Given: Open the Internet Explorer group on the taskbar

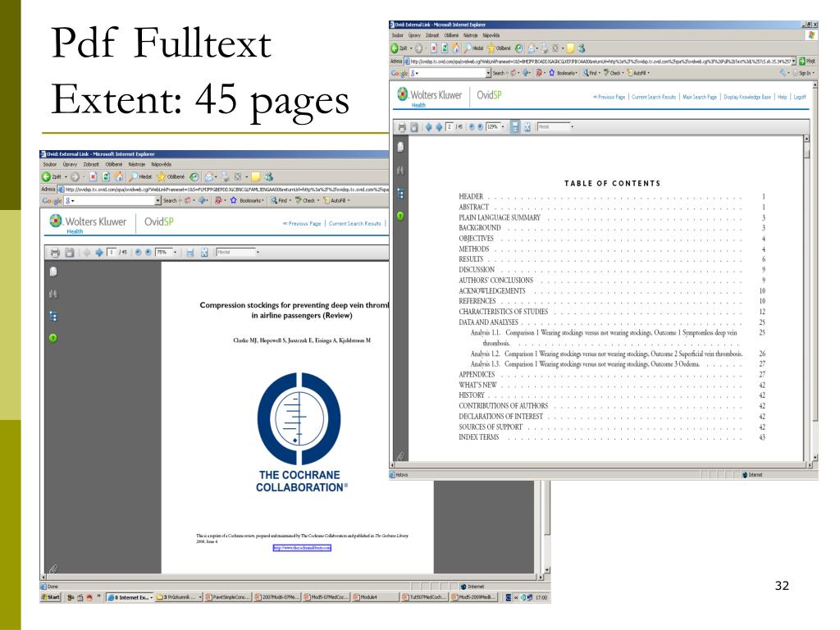Looking at the screenshot, I should 130,597.
